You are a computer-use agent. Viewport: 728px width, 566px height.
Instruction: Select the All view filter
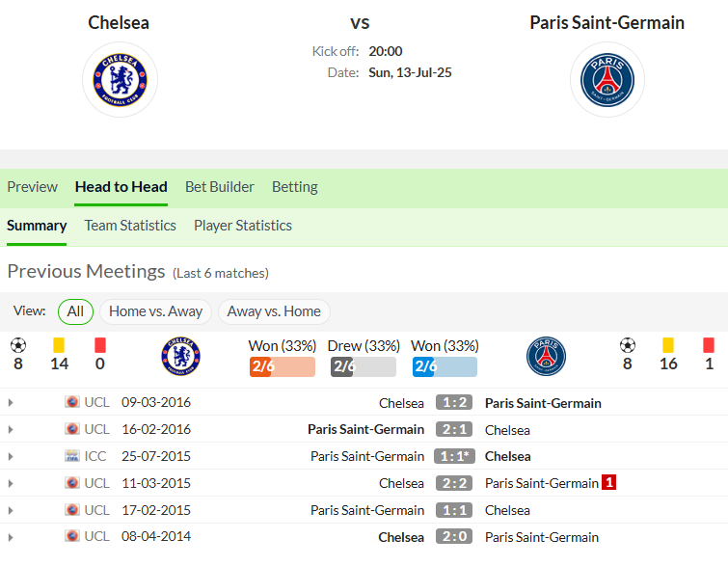75,311
